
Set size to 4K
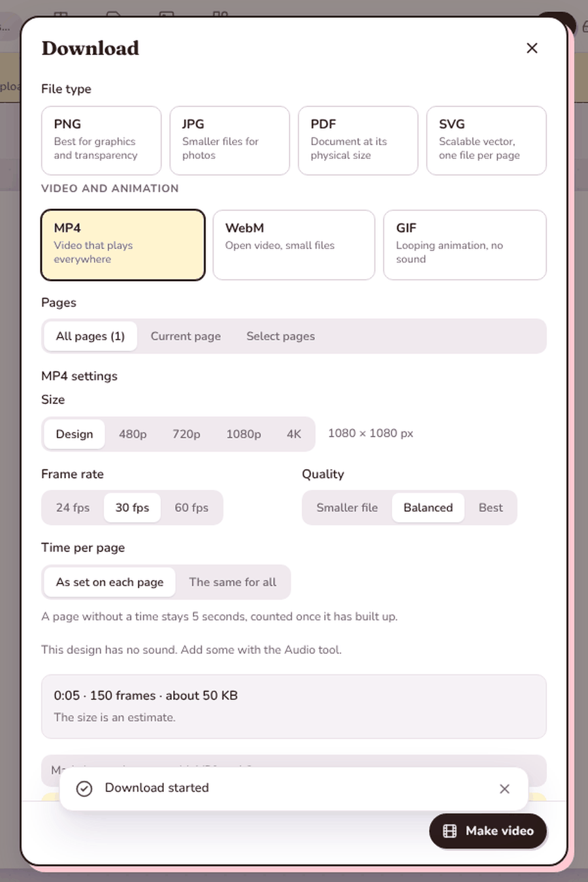(x=294, y=434)
